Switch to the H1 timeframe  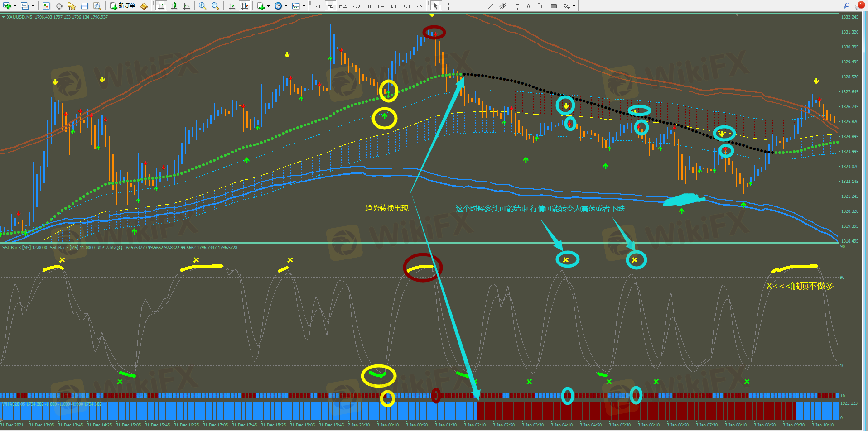click(x=368, y=6)
